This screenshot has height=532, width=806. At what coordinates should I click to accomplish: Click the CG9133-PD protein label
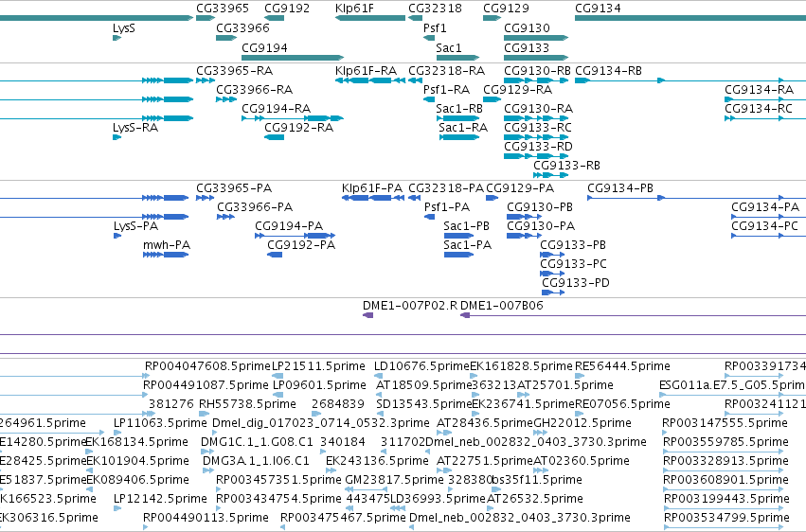[x=576, y=283]
